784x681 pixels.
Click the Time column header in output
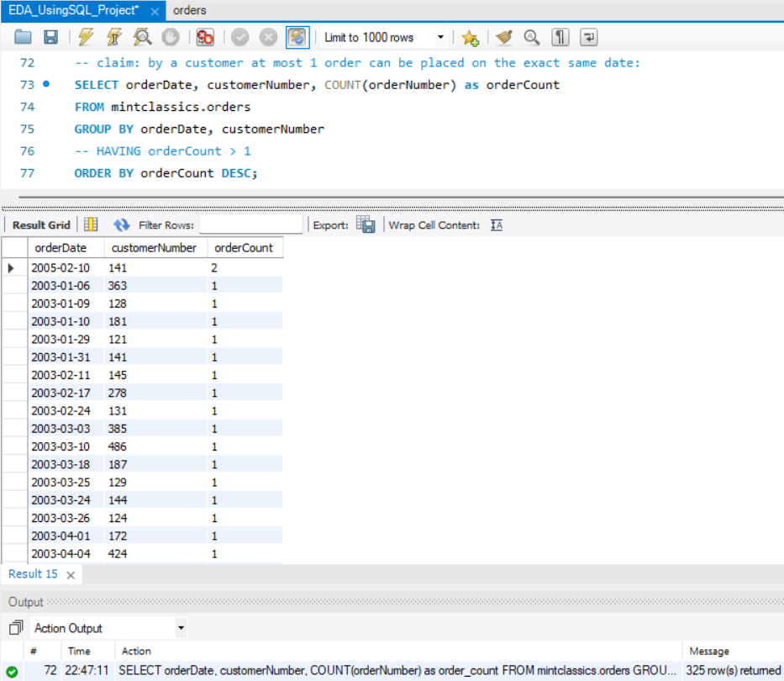(x=79, y=651)
